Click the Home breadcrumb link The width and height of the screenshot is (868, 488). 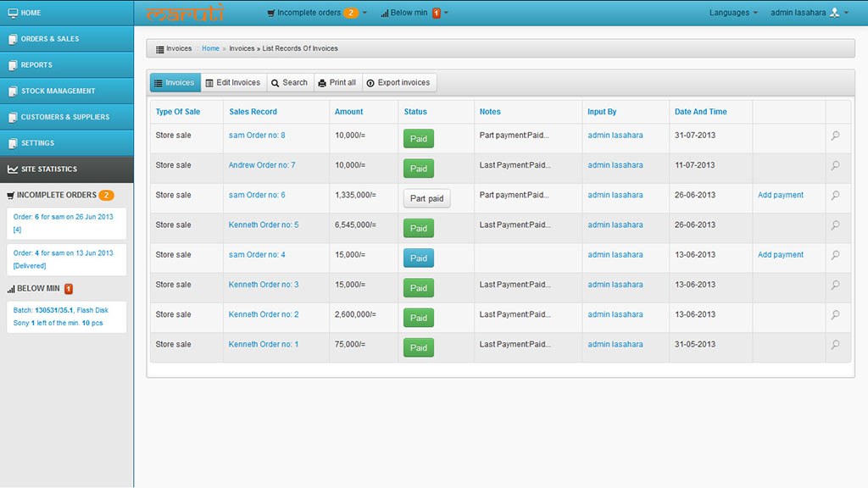pos(210,48)
